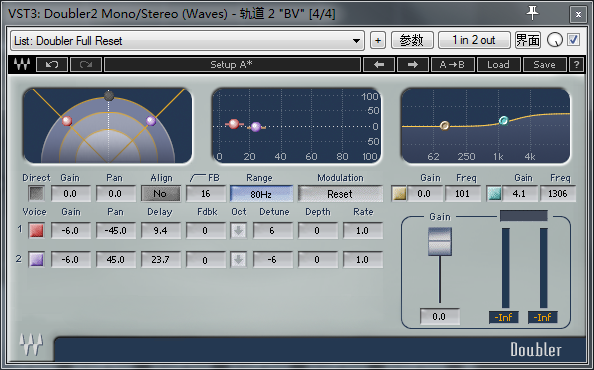This screenshot has width=594, height=370.
Task: Click Voice 2 Detune value -6
Action: coord(273,259)
